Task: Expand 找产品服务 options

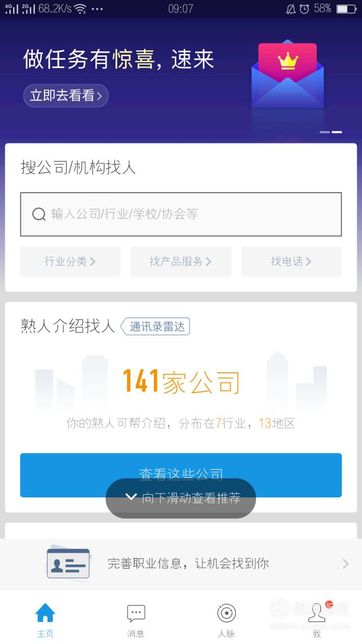Action: point(180,261)
